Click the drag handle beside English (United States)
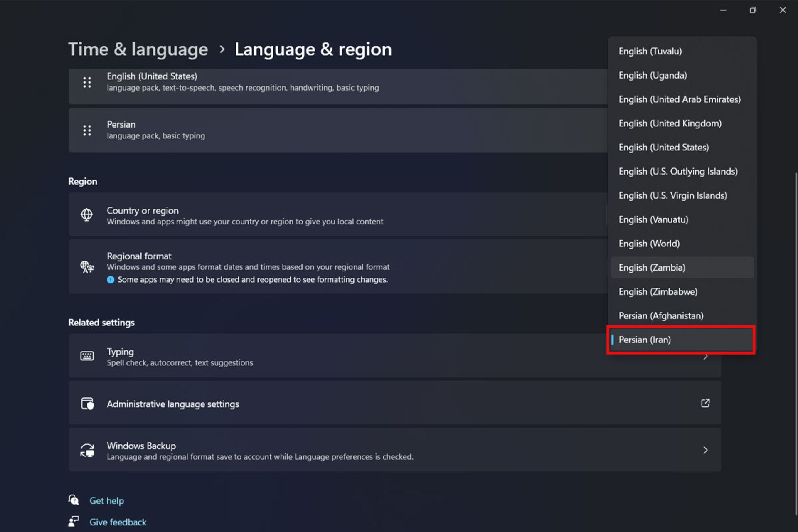The image size is (798, 532). pos(87,82)
